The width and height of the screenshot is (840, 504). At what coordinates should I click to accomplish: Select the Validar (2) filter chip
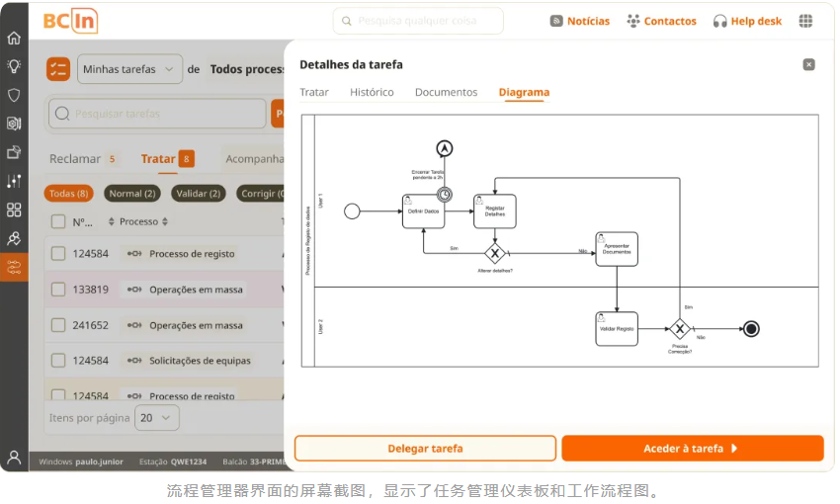pos(198,194)
